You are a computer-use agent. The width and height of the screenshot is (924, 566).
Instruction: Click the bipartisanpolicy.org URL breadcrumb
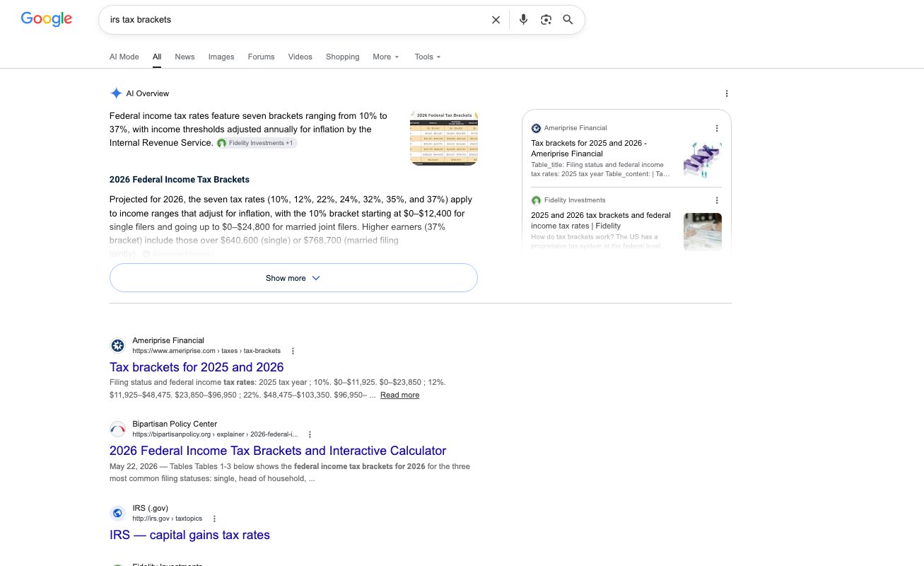tap(215, 434)
